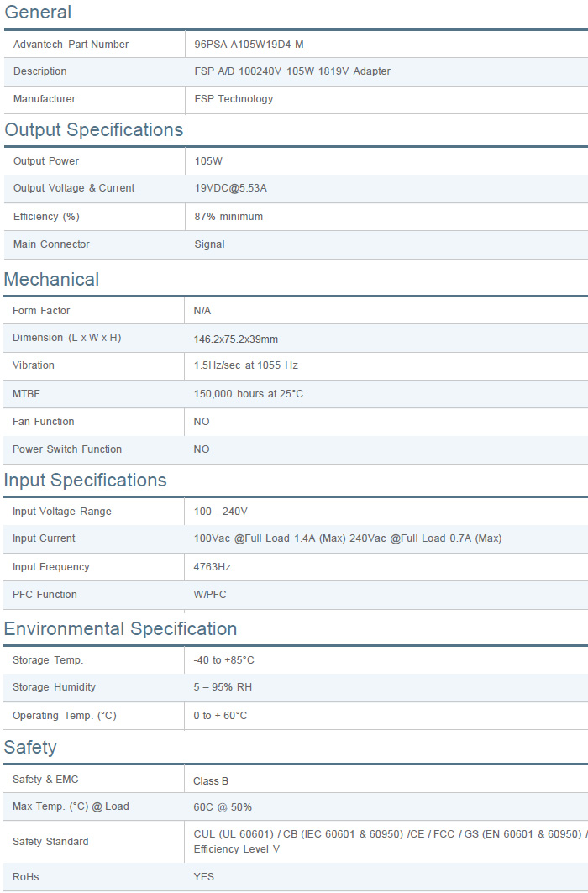
Task: Select the 100 - 240V input range value
Action: point(220,512)
